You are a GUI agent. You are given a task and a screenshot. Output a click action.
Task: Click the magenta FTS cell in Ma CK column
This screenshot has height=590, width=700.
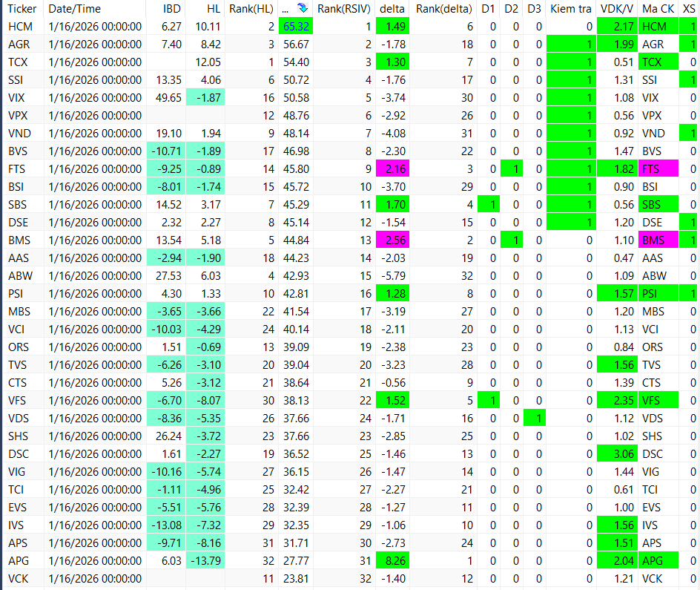tap(658, 168)
